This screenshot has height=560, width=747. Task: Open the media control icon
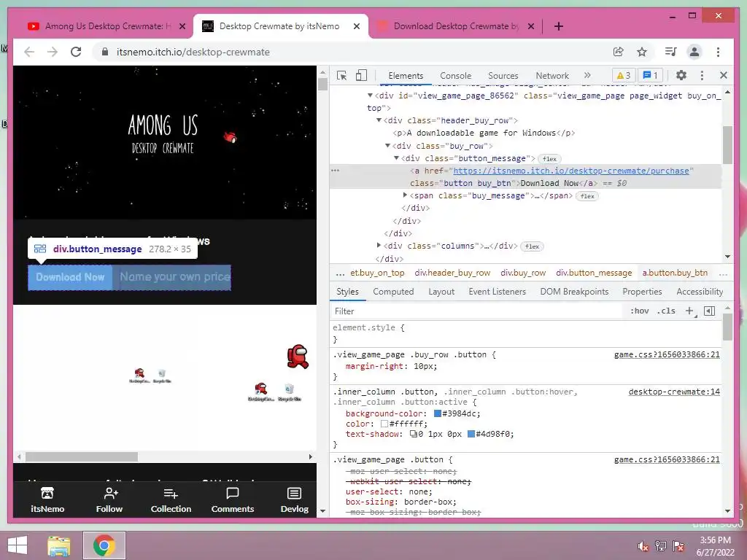[x=671, y=52]
